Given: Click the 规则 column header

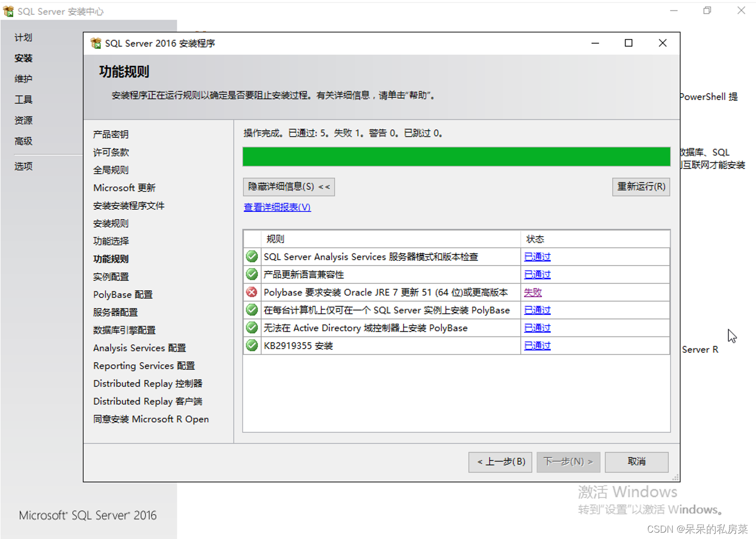Looking at the screenshot, I should [x=391, y=239].
